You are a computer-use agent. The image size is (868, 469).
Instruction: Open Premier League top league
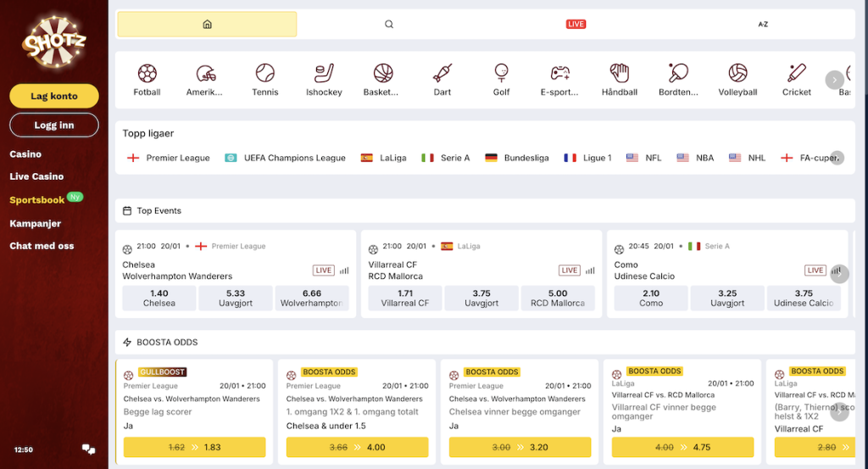[169, 158]
